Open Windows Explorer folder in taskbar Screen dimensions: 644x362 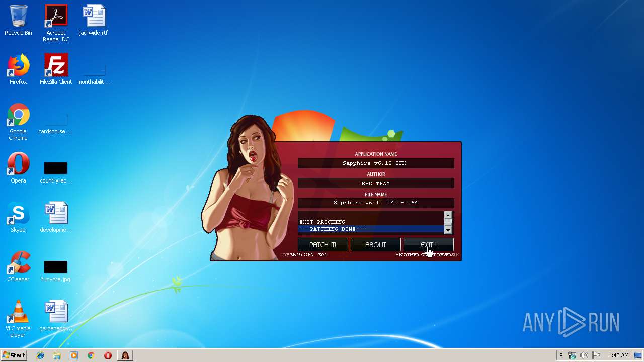coord(57,355)
